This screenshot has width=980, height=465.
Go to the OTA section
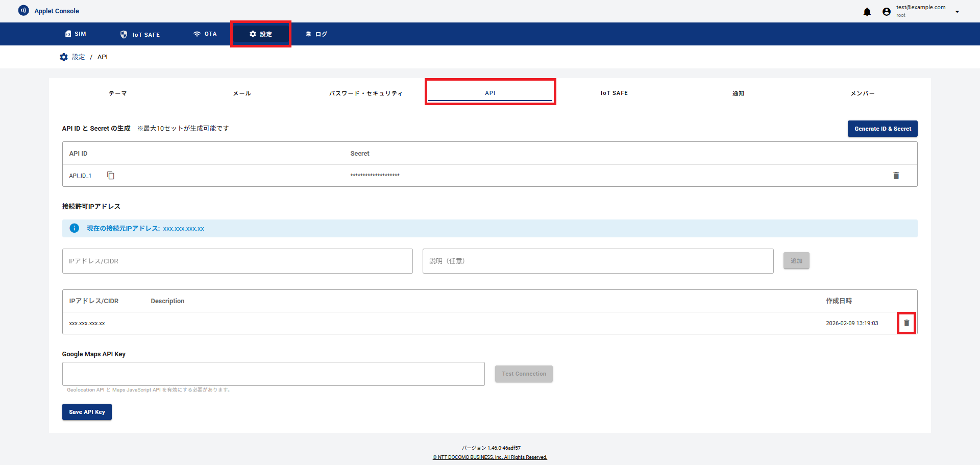coord(205,34)
